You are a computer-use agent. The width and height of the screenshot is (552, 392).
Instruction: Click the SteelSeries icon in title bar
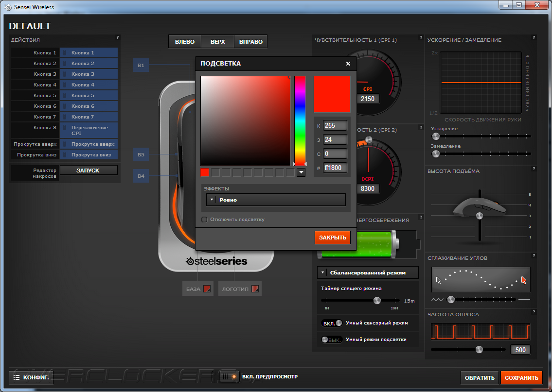click(x=8, y=7)
